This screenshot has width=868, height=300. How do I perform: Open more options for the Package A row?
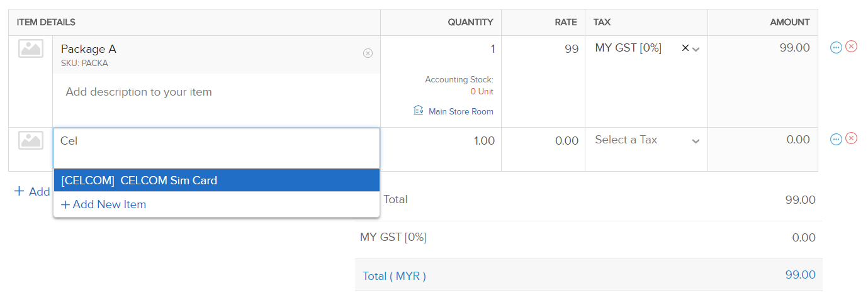836,47
